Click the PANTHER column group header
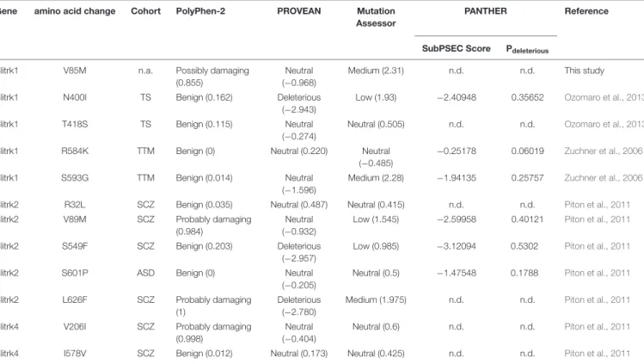 point(486,11)
